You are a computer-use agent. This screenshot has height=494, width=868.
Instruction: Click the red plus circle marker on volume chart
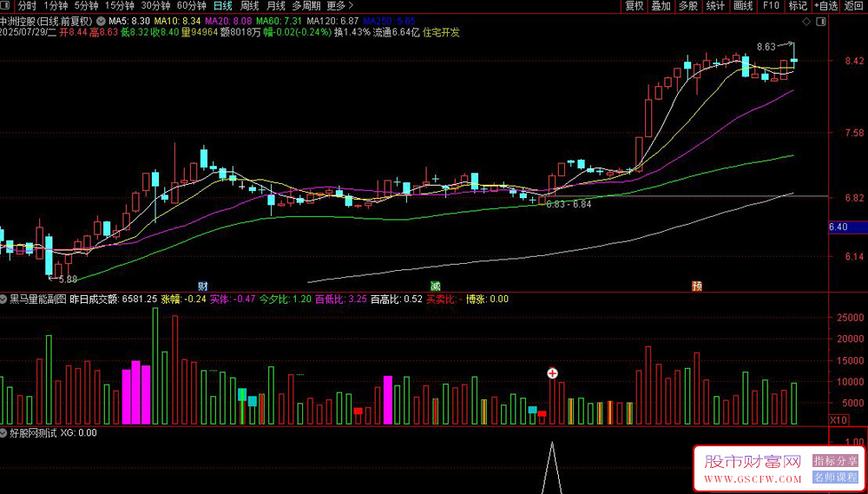(552, 373)
